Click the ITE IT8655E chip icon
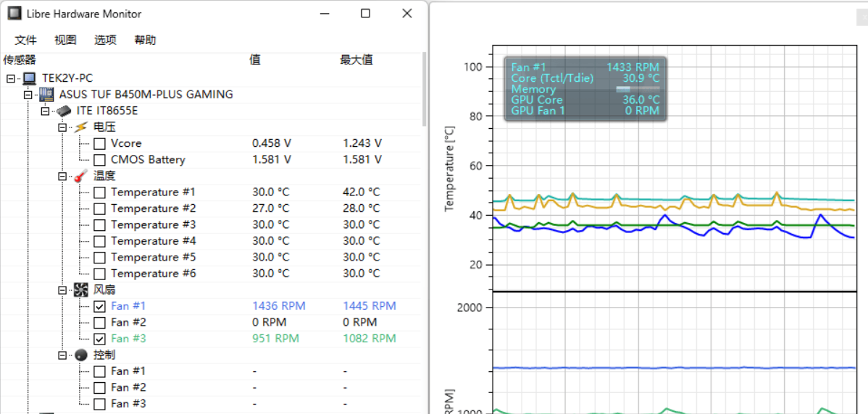This screenshot has width=868, height=414. tap(64, 111)
